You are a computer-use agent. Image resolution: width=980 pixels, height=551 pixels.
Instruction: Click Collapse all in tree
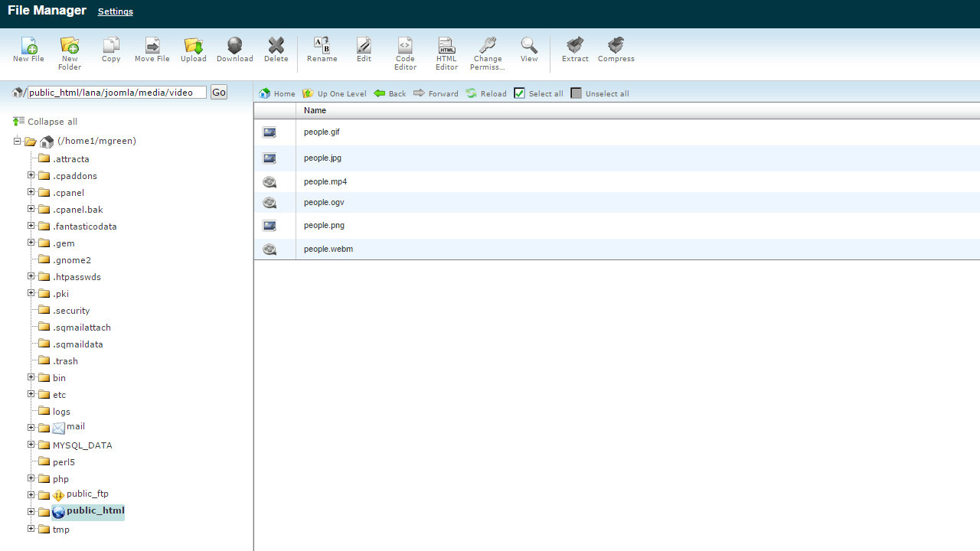[x=45, y=122]
